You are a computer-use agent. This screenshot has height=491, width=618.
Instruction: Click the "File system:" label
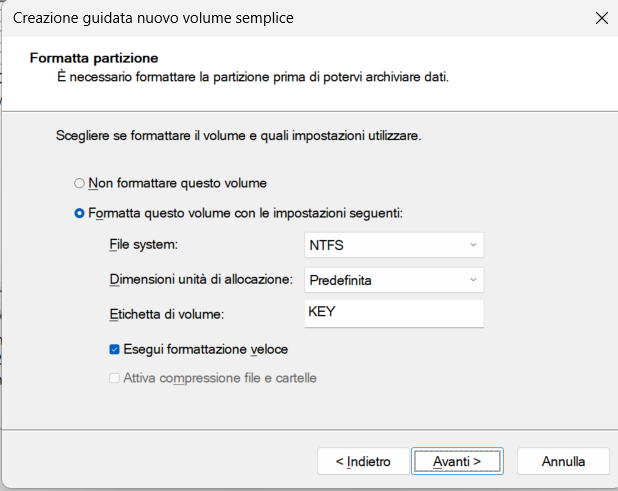coord(144,245)
